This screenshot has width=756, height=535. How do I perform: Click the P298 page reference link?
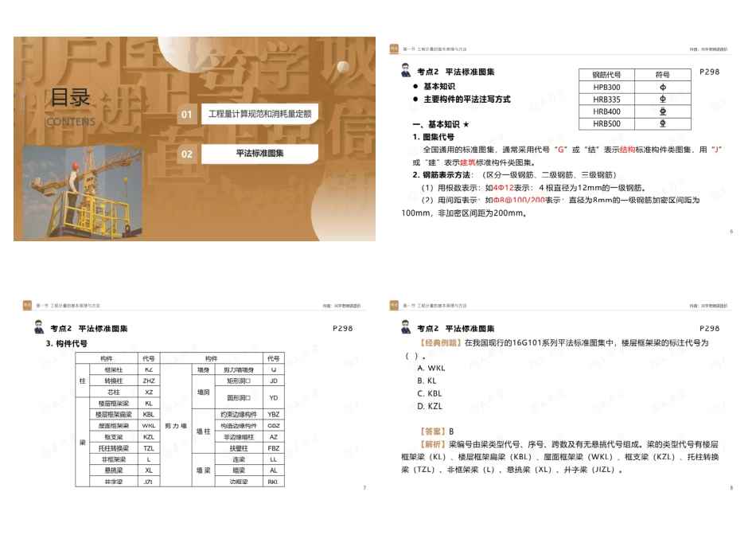[711, 71]
